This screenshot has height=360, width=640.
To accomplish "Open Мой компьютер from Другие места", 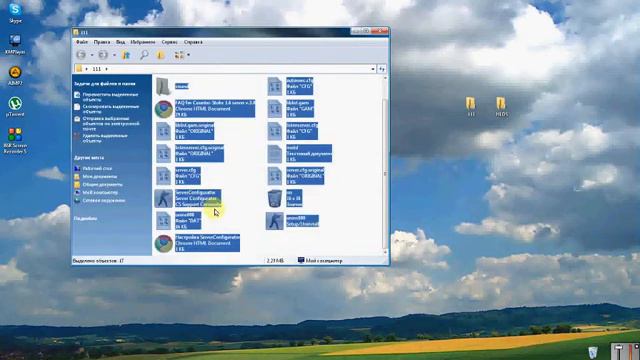I will click(x=100, y=192).
